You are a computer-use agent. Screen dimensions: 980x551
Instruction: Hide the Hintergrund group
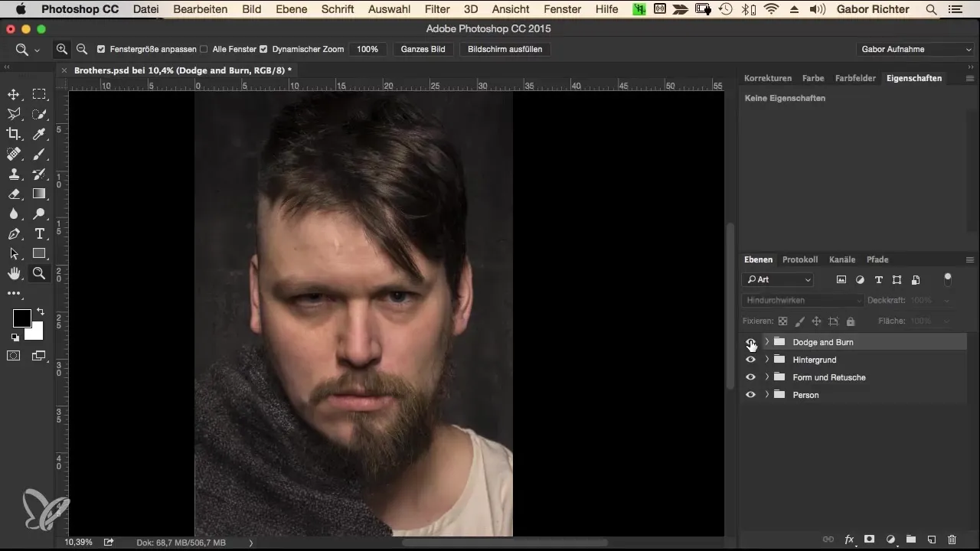(750, 360)
